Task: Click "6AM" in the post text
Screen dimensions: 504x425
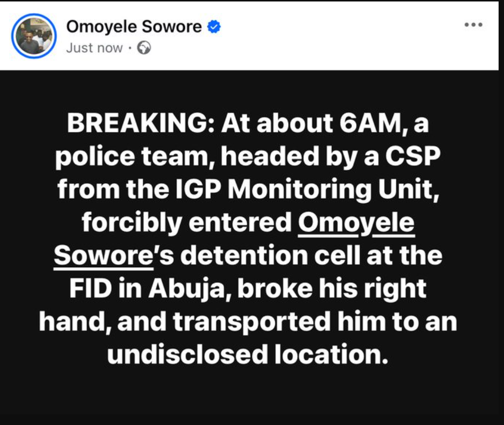Action: (368, 124)
